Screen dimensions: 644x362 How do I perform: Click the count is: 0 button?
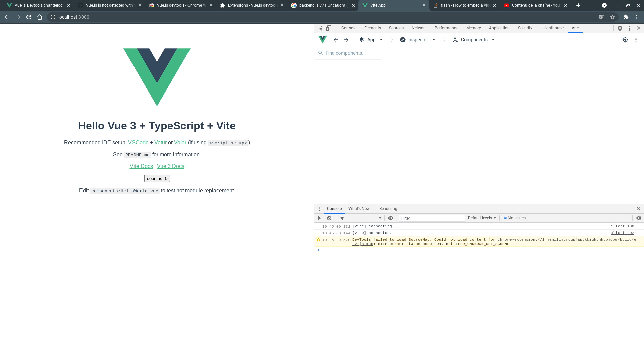point(157,178)
